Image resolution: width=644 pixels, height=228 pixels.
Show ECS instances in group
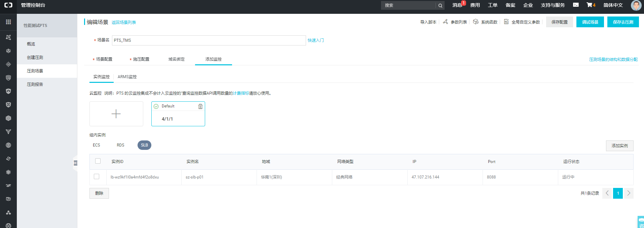pos(97,145)
